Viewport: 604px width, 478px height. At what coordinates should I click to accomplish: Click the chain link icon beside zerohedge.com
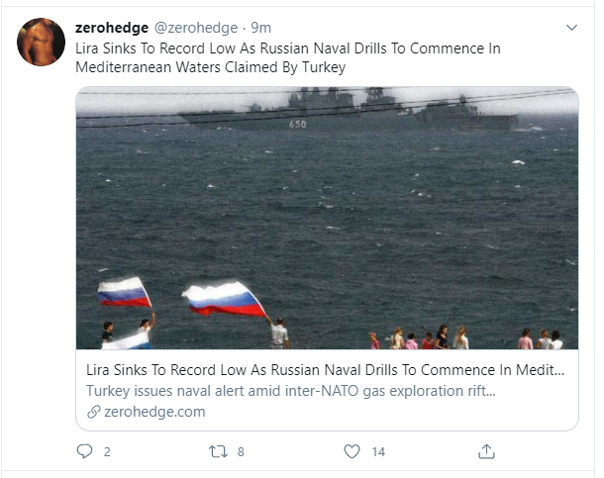point(94,412)
